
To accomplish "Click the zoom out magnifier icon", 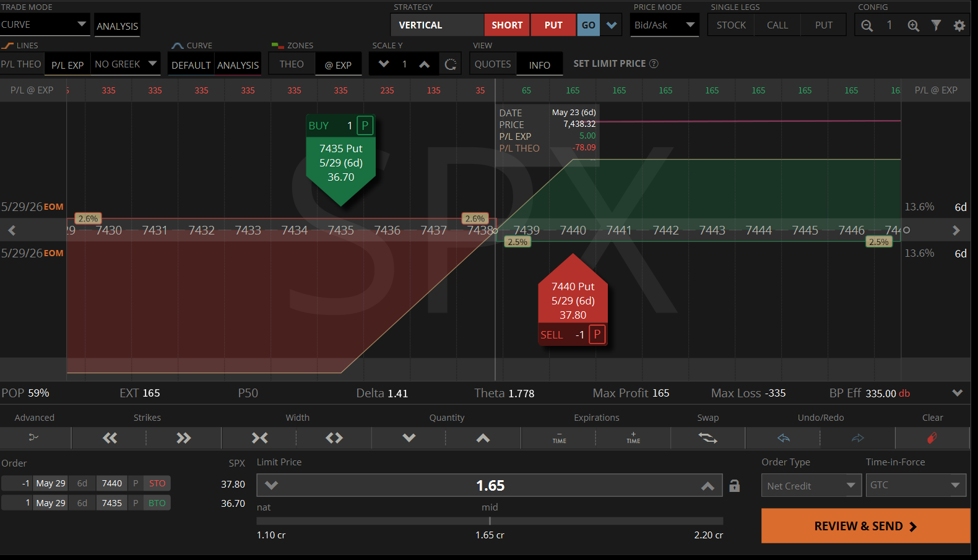I will [x=867, y=25].
